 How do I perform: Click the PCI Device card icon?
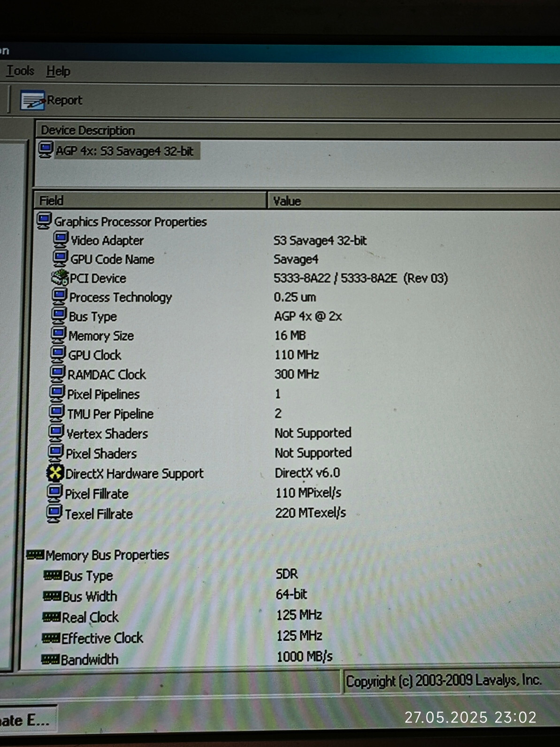60,277
